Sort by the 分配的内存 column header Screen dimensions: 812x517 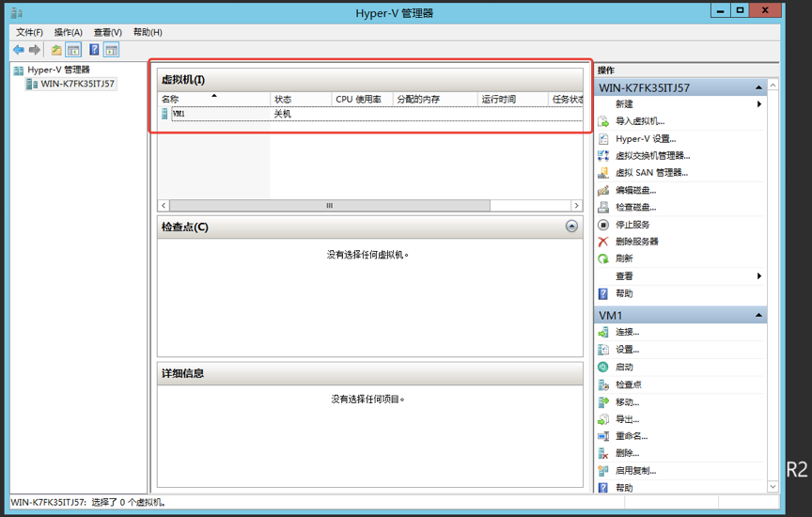[435, 99]
